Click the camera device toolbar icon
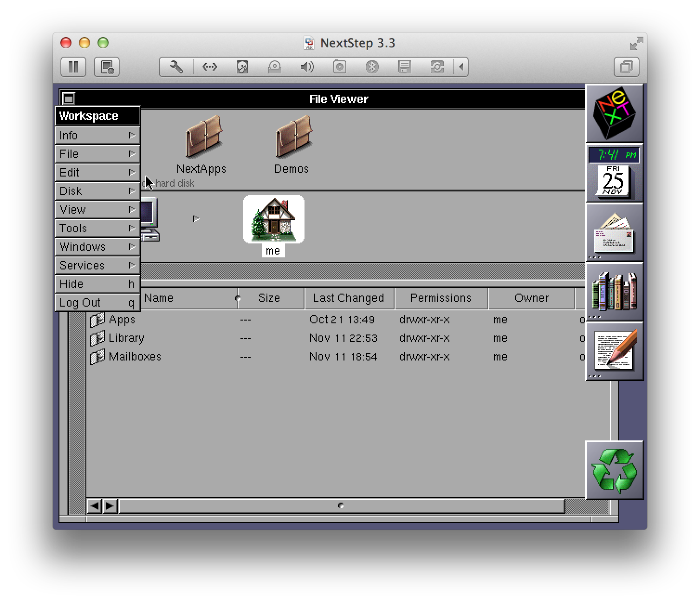Viewport: 700px width, 603px height. 340,67
